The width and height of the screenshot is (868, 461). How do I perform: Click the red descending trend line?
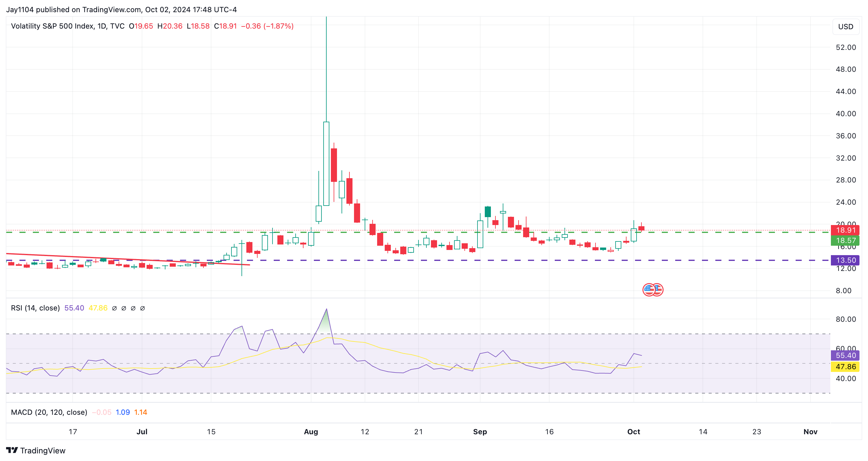128,259
